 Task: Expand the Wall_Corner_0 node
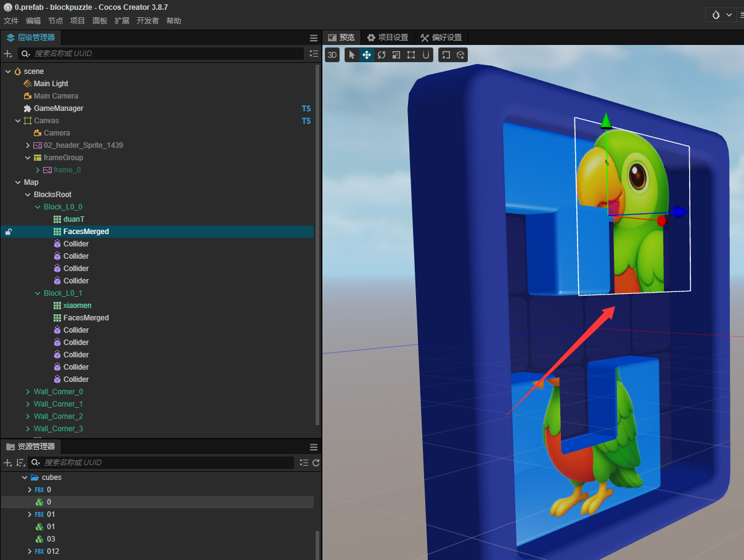pos(28,392)
